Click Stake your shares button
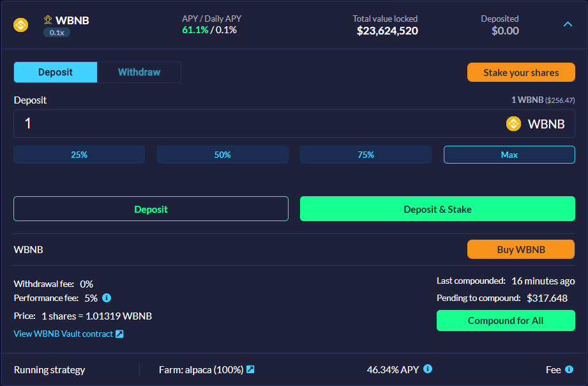 pyautogui.click(x=521, y=72)
